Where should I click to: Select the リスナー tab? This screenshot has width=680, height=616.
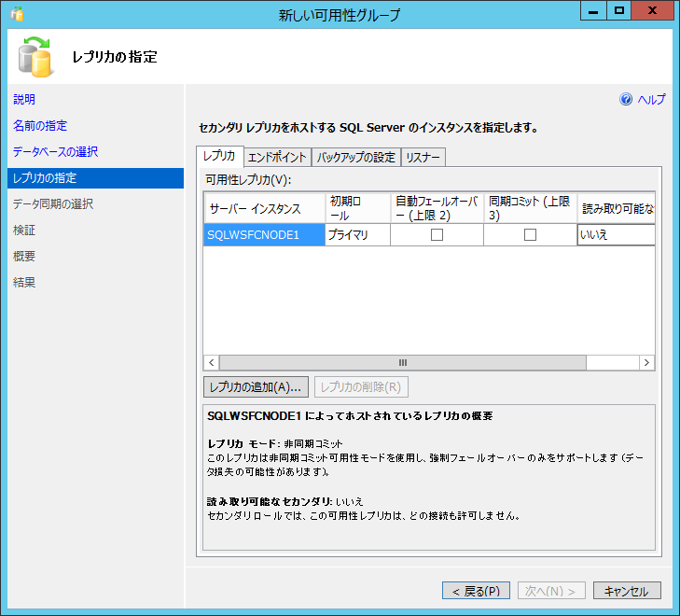(x=423, y=157)
